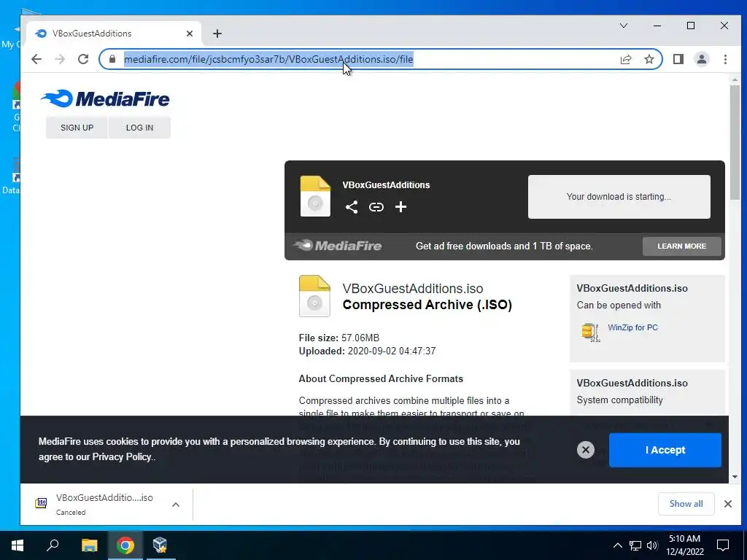Open the Chrome profile avatar
747x560 pixels.
tap(701, 59)
